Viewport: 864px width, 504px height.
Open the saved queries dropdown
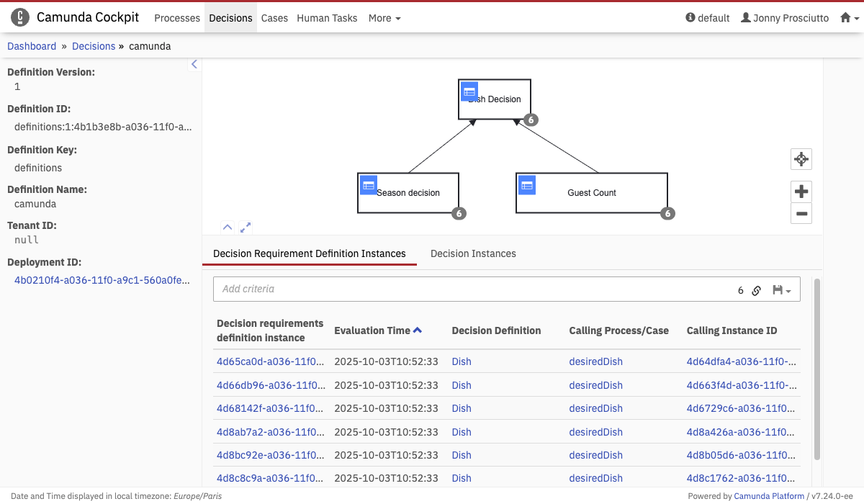781,290
